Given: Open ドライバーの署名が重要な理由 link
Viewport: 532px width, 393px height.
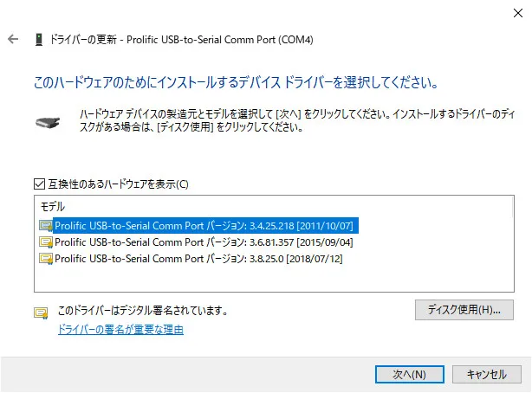Looking at the screenshot, I should click(120, 329).
